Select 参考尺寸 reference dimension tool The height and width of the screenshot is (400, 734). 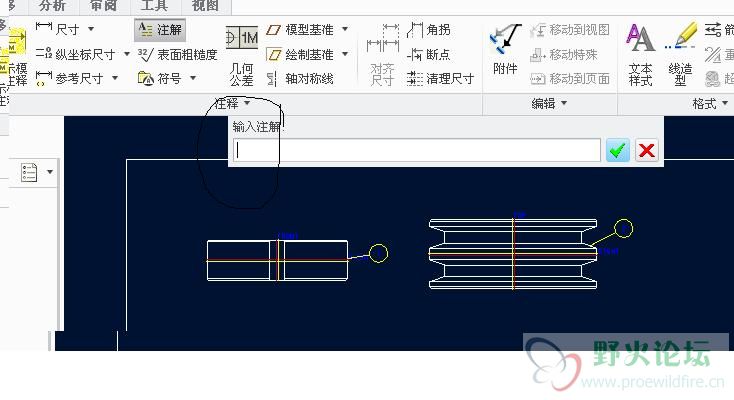tap(69, 78)
